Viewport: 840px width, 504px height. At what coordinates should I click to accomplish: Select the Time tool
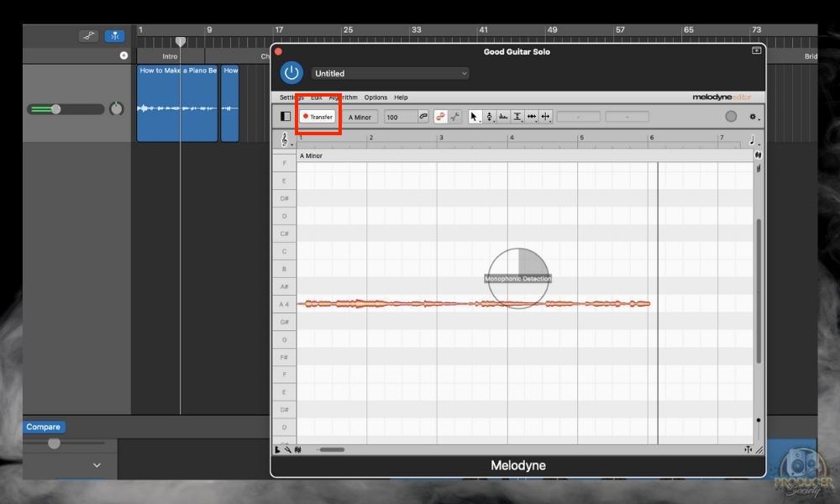tap(532, 116)
